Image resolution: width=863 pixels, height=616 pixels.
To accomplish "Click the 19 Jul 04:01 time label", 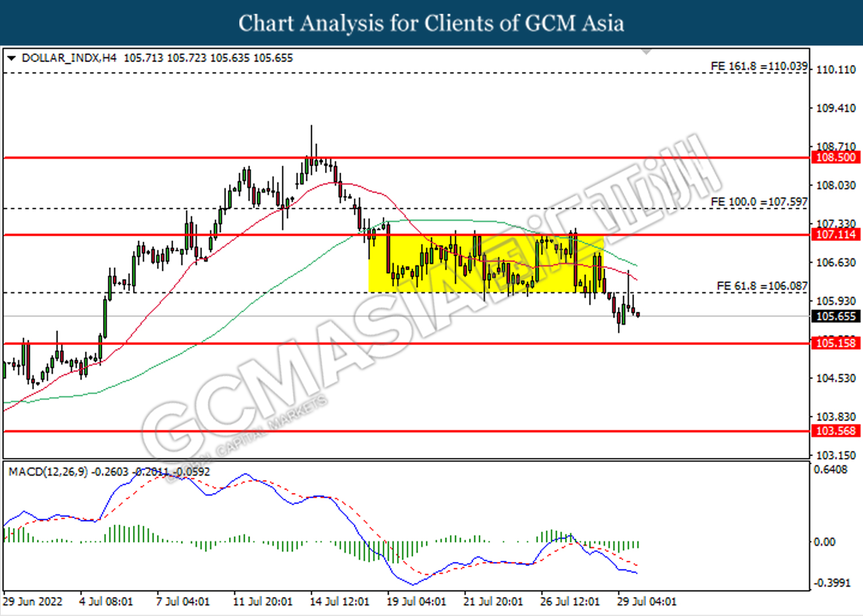I will pyautogui.click(x=416, y=602).
